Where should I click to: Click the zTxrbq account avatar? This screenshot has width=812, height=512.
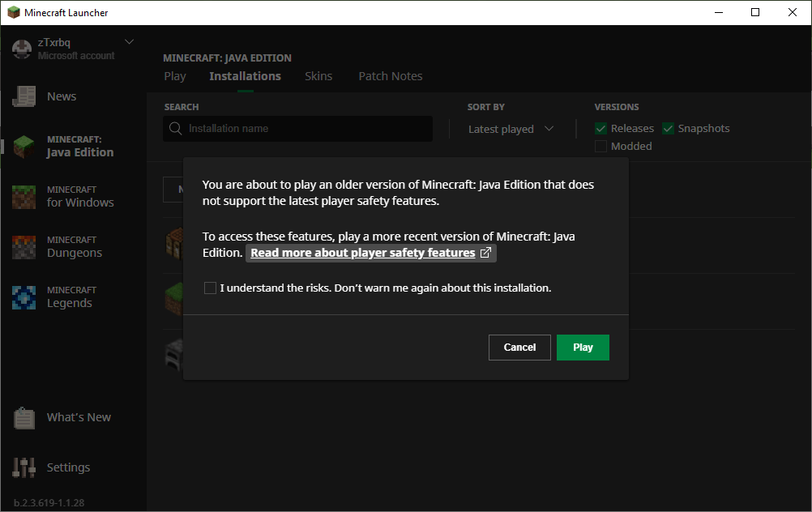(22, 49)
